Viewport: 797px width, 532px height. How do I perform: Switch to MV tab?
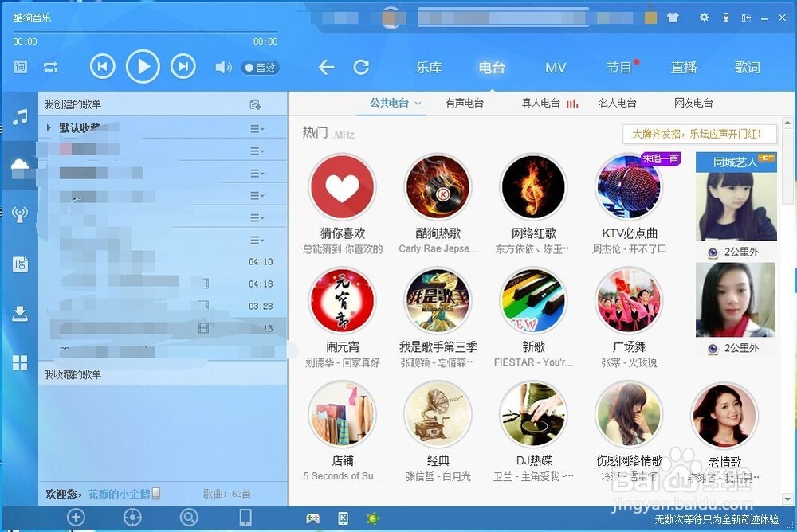click(555, 68)
